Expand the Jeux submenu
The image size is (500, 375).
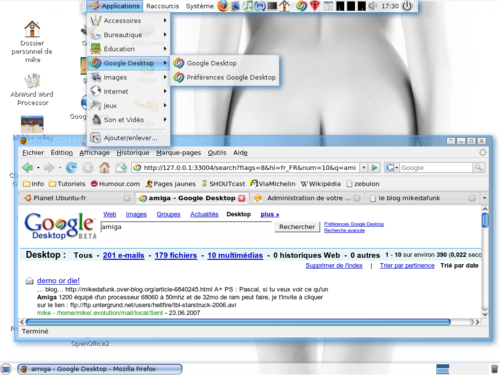click(129, 106)
